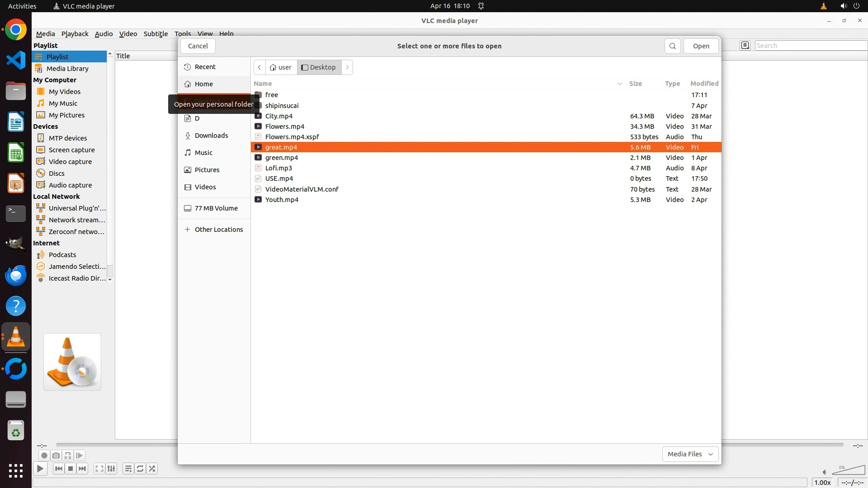868x488 pixels.
Task: Click the Record button in VLC
Action: point(44,455)
